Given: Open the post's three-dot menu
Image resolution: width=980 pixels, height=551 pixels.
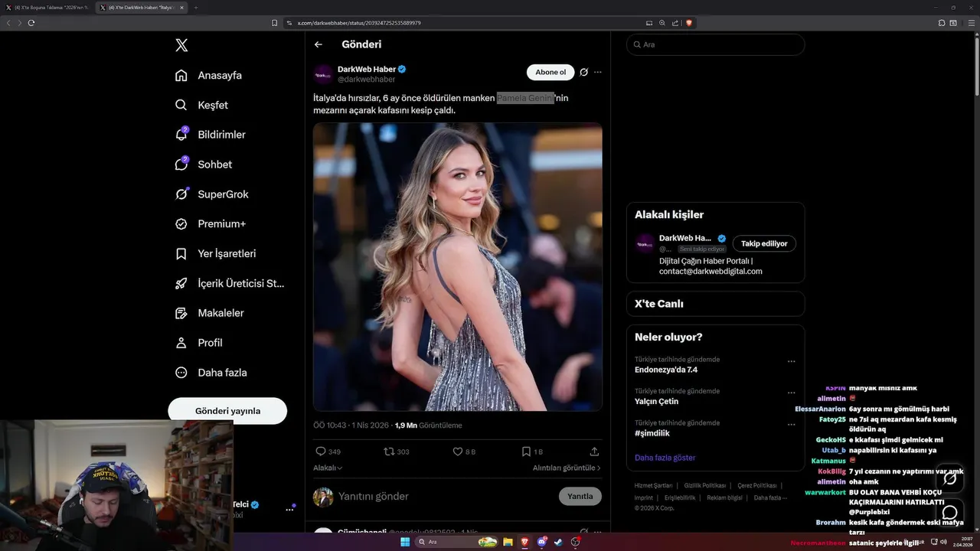Looking at the screenshot, I should 598,72.
